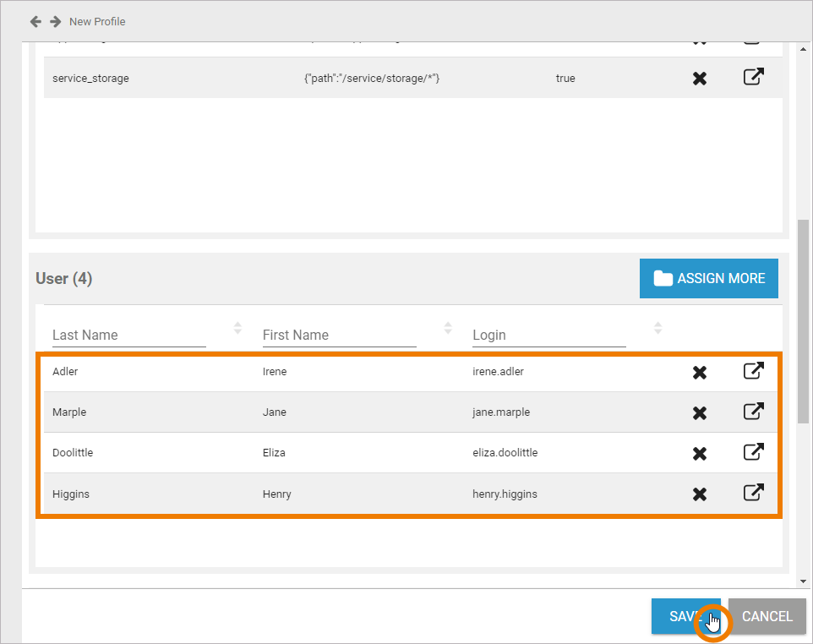The image size is (813, 644).
Task: Remove Eliza Doolittle from profile
Action: pos(700,454)
